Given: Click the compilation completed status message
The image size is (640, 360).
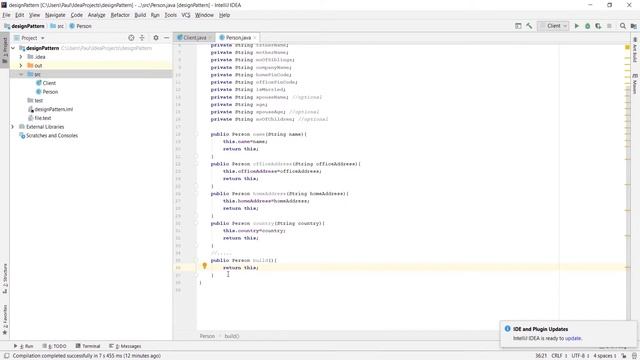Looking at the screenshot, I should coord(87,356).
